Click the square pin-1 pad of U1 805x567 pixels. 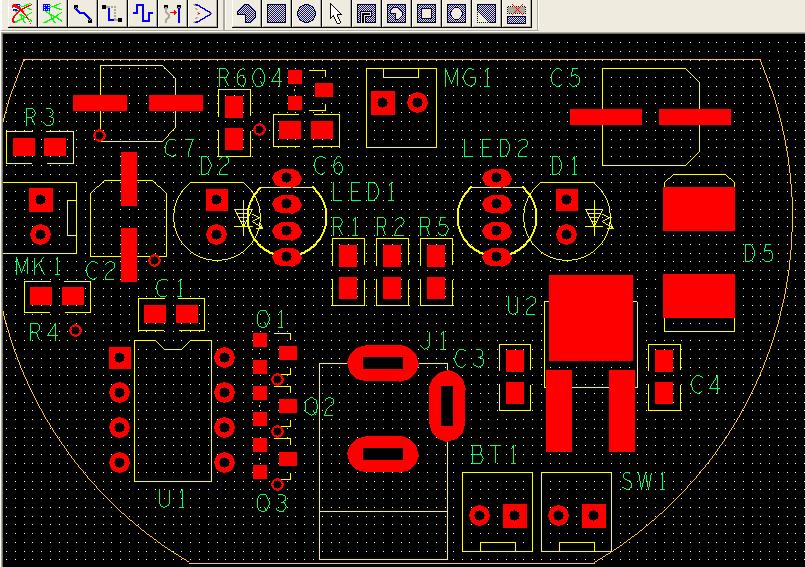120,357
